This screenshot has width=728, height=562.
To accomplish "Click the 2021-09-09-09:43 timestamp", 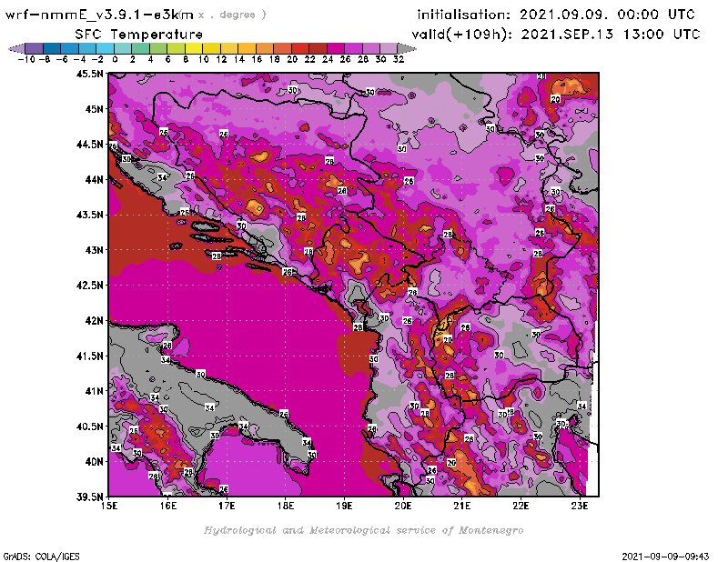I will [x=665, y=557].
